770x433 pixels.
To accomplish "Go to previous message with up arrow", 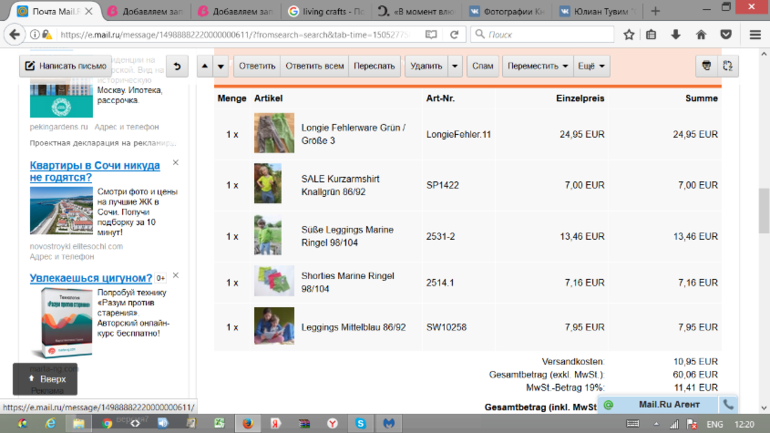I will pyautogui.click(x=203, y=67).
